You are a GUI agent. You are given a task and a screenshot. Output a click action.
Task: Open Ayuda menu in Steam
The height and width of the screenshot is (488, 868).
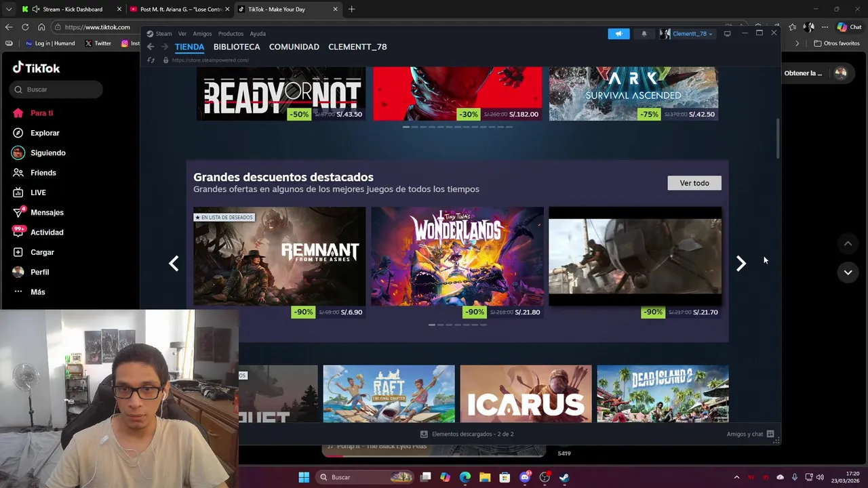point(258,33)
